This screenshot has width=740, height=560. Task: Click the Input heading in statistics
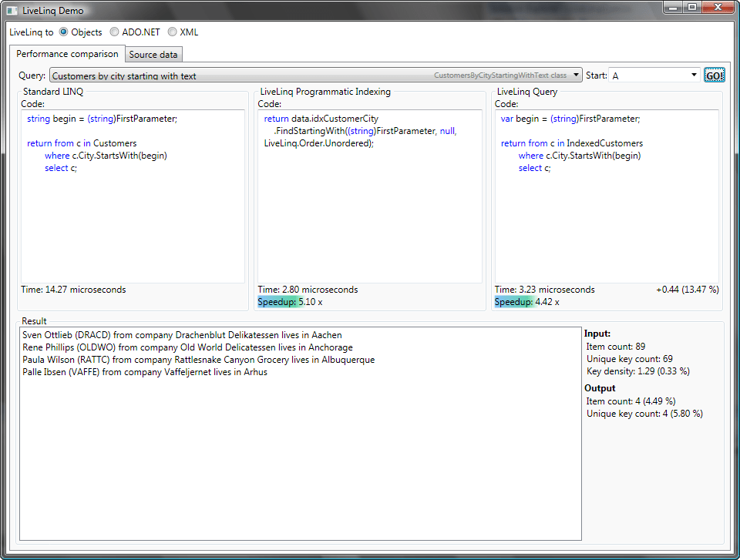click(597, 334)
